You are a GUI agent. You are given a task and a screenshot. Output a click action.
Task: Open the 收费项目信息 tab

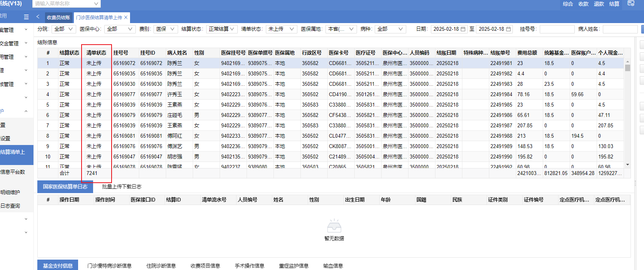pos(205,266)
